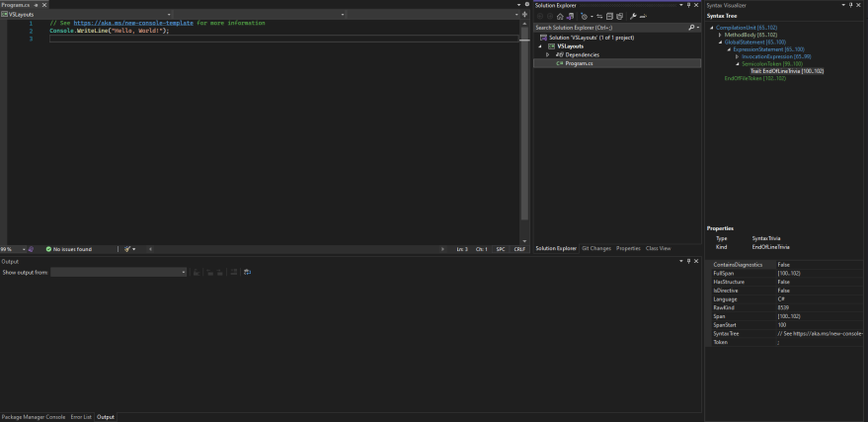Expand the Dependencies node
This screenshot has width=868, height=422.
point(548,54)
